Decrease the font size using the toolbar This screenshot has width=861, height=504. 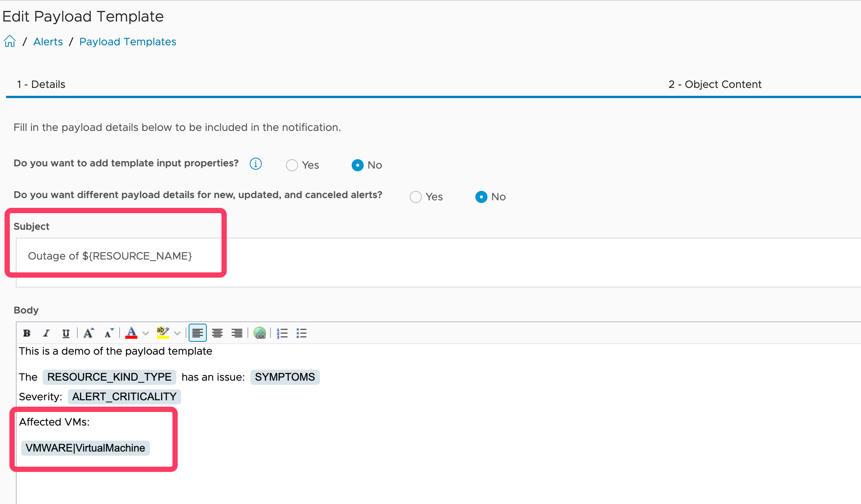[x=109, y=333]
